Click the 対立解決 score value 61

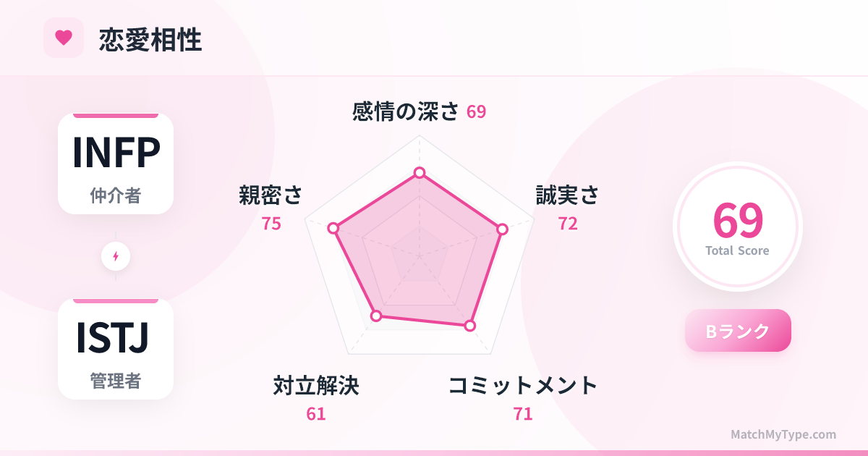tap(316, 414)
